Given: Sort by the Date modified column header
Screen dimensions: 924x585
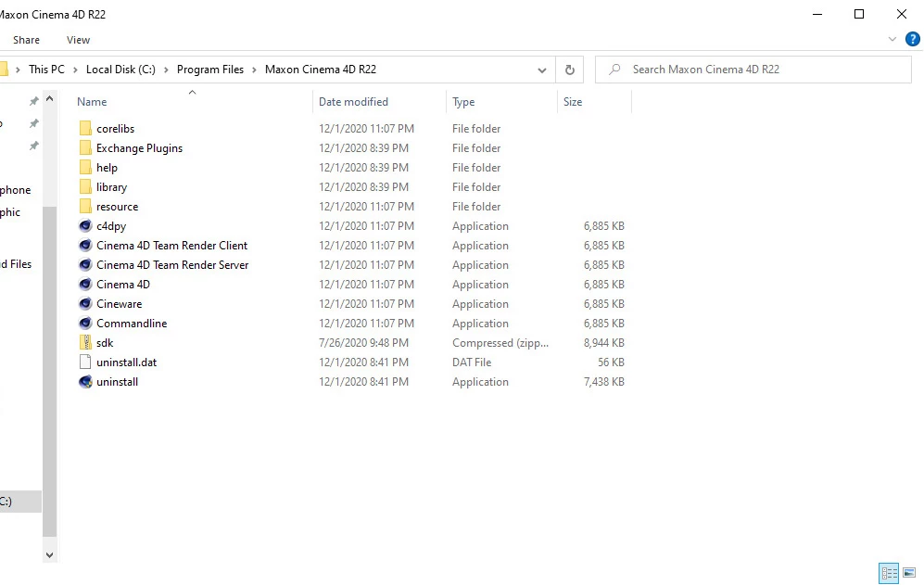Looking at the screenshot, I should [x=379, y=101].
